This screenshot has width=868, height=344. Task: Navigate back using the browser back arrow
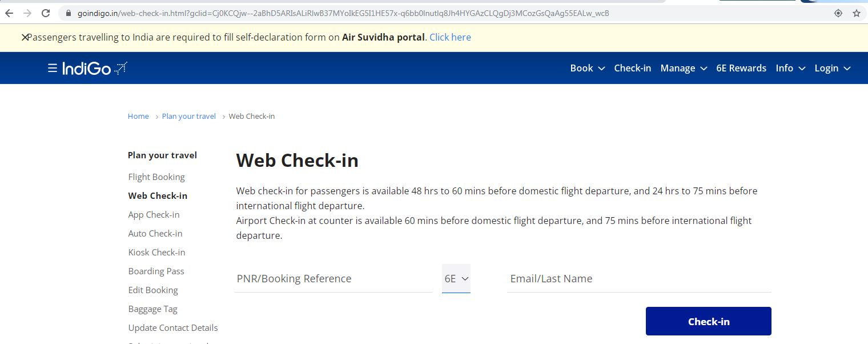tap(9, 13)
